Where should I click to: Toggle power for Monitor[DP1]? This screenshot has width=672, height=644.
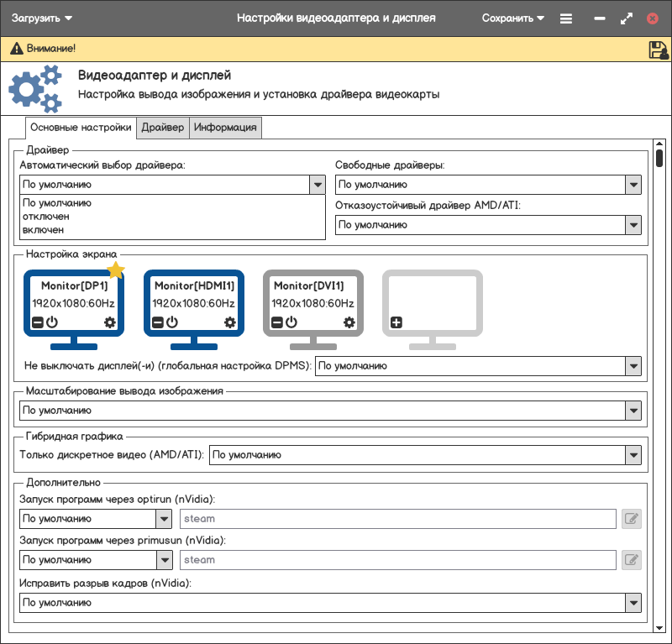pos(51,322)
